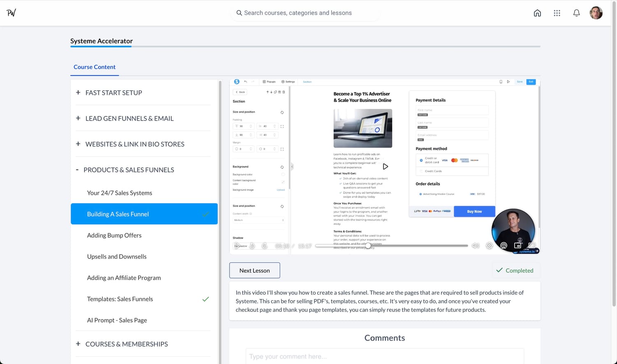Image resolution: width=617 pixels, height=364 pixels.
Task: Open video player settings gear
Action: [489, 246]
